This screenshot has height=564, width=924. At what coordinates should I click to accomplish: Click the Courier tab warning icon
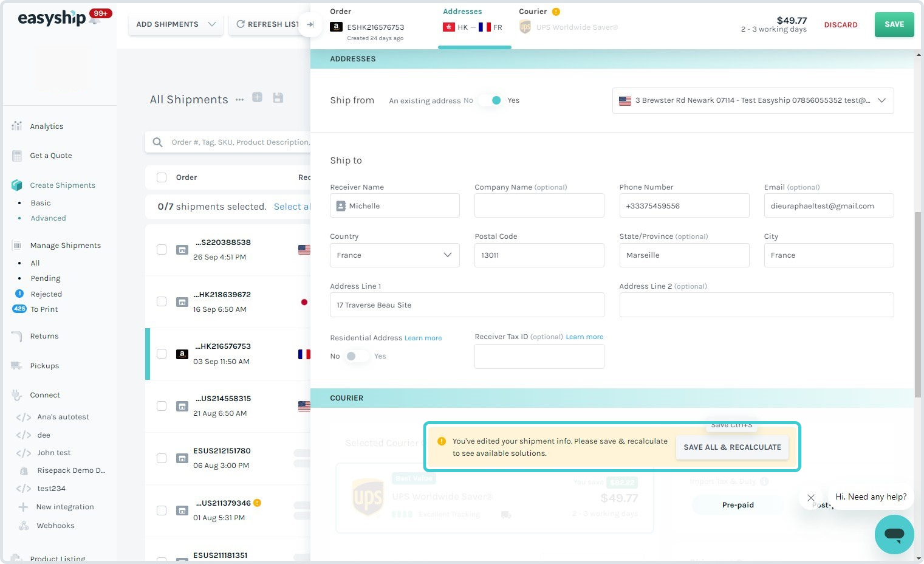click(x=556, y=12)
